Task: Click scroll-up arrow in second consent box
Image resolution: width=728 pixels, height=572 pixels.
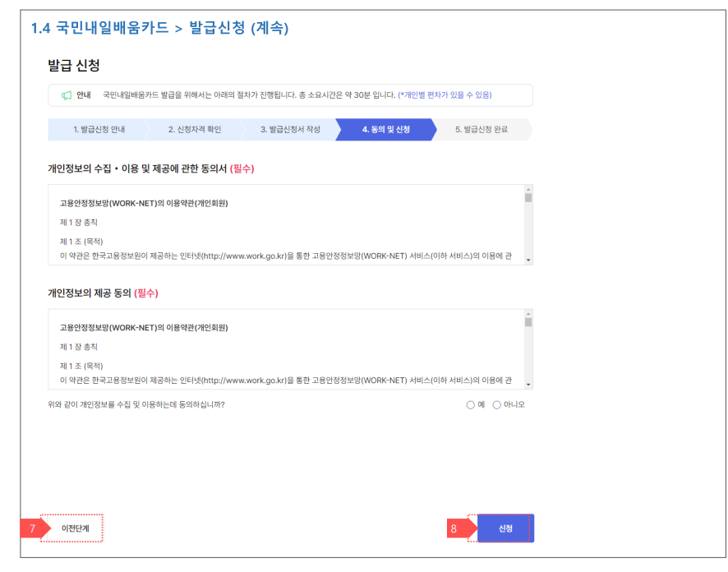Action: [528, 314]
